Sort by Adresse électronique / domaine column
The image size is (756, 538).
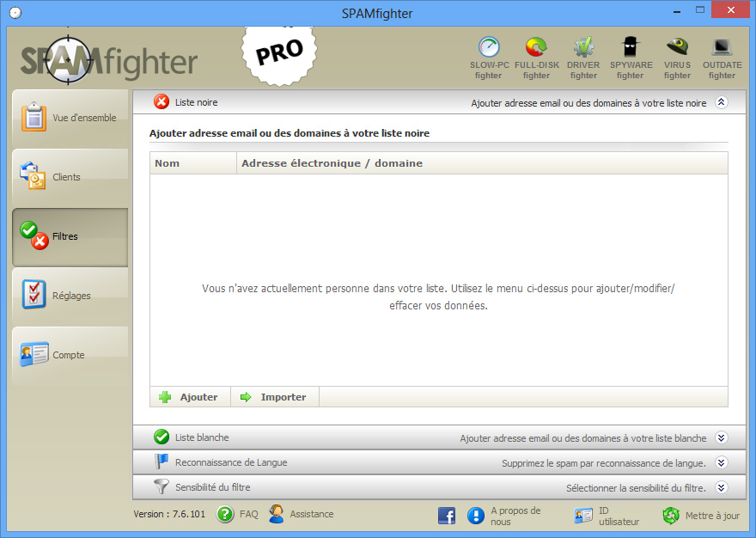482,163
